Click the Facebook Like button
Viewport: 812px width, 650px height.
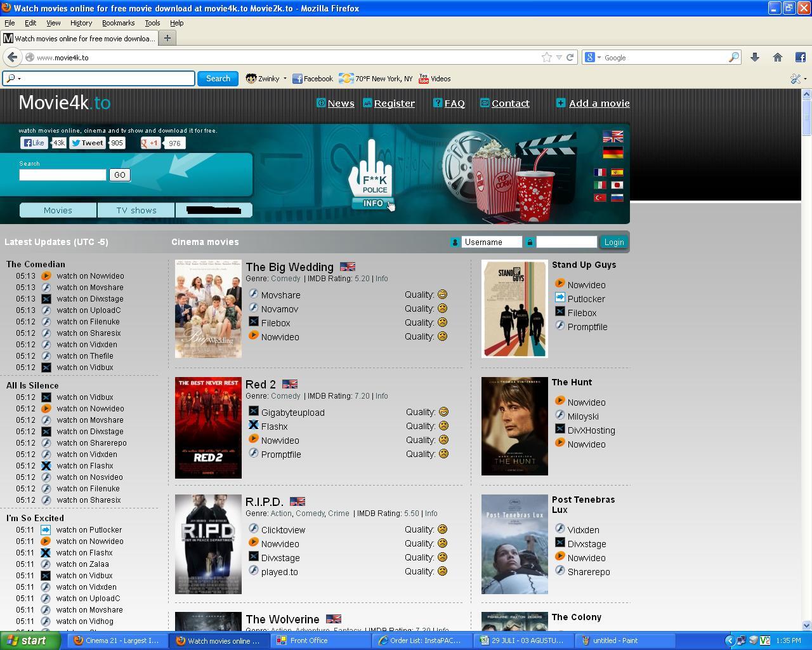34,143
